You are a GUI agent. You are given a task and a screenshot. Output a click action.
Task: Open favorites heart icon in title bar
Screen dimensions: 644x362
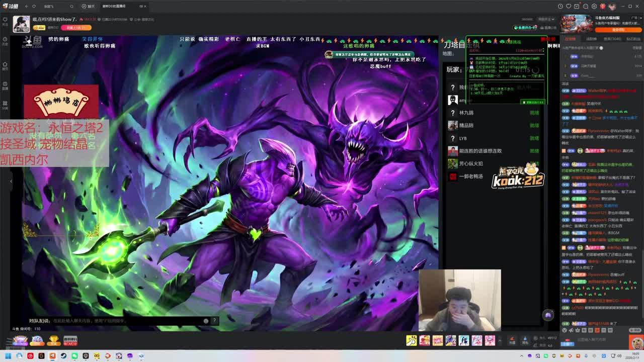point(569,6)
